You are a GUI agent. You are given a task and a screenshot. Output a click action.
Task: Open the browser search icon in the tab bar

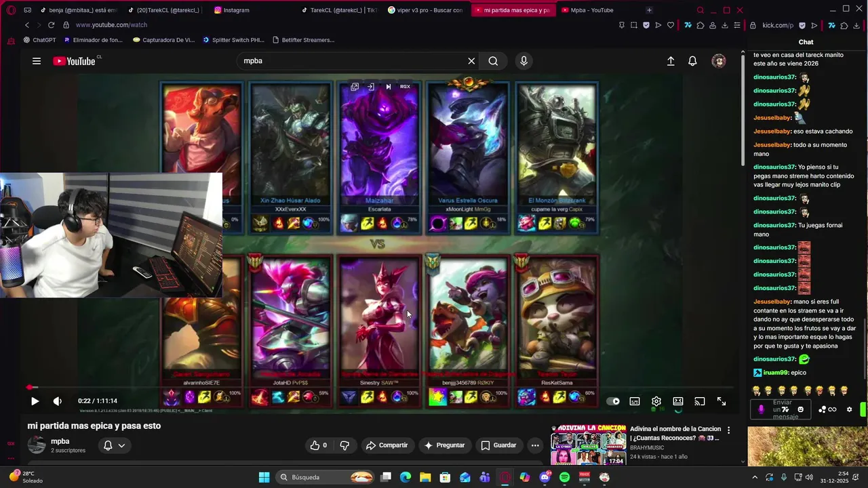coord(701,10)
